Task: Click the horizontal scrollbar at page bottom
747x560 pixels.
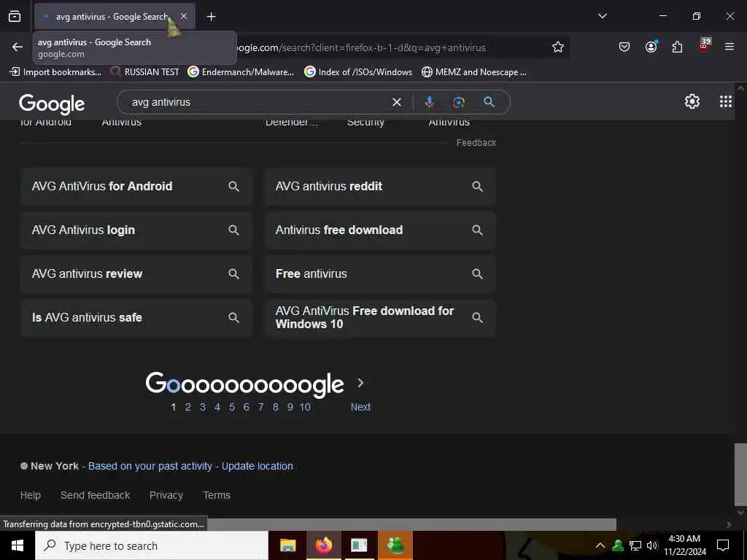Action: point(412,524)
